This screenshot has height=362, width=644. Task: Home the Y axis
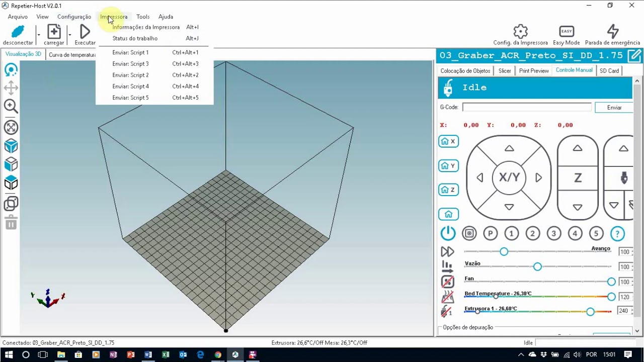point(448,165)
